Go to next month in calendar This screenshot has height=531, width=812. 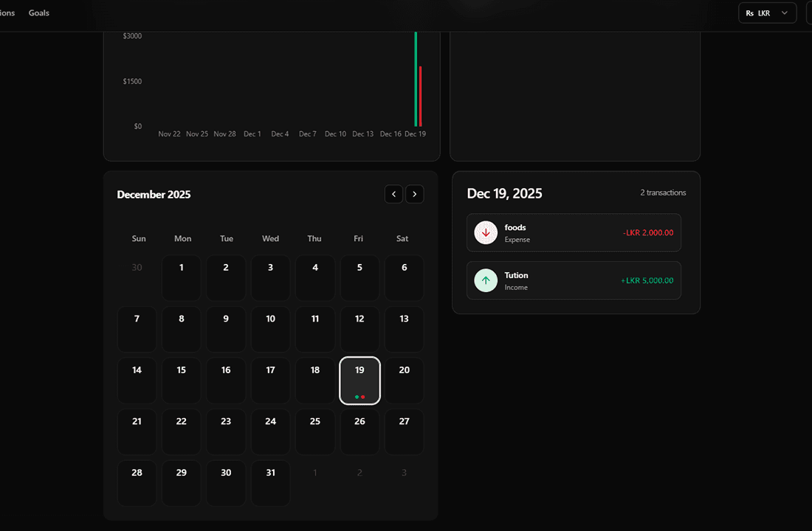click(x=415, y=195)
